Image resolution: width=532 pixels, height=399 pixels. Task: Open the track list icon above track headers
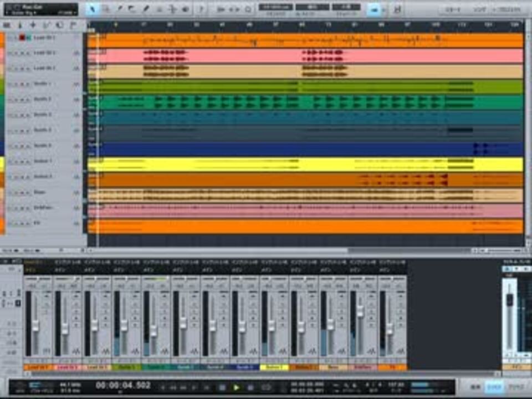tap(7, 25)
